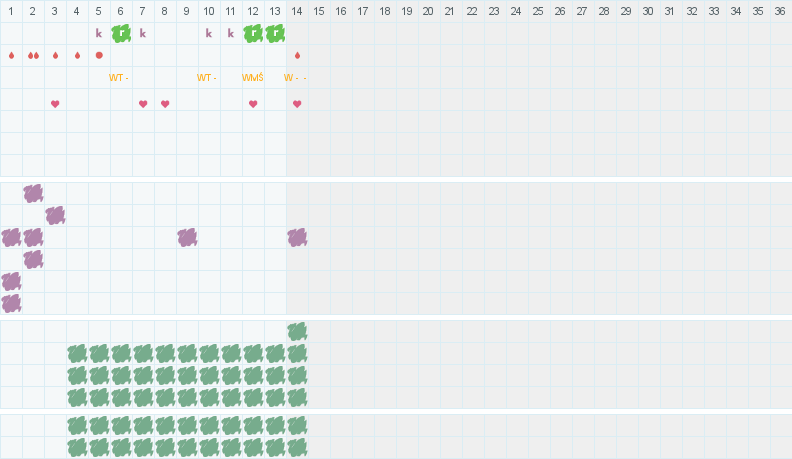Click the heart icon on day 14
Screen dimensions: 792x459
297,103
